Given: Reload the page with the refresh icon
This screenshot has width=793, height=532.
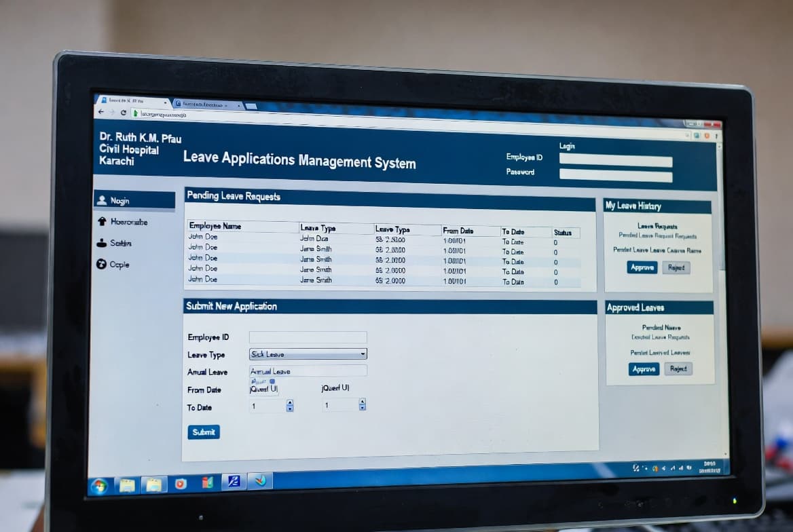Looking at the screenshot, I should point(124,113).
